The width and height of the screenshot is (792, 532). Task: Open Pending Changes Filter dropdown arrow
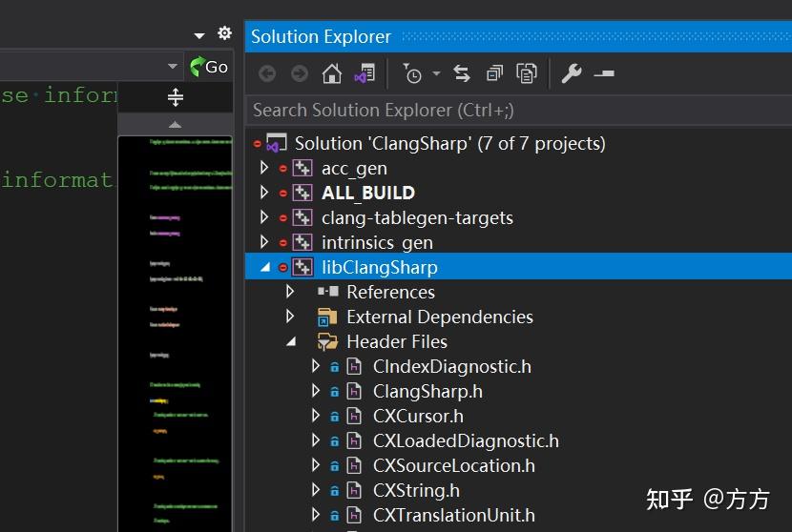[x=436, y=73]
